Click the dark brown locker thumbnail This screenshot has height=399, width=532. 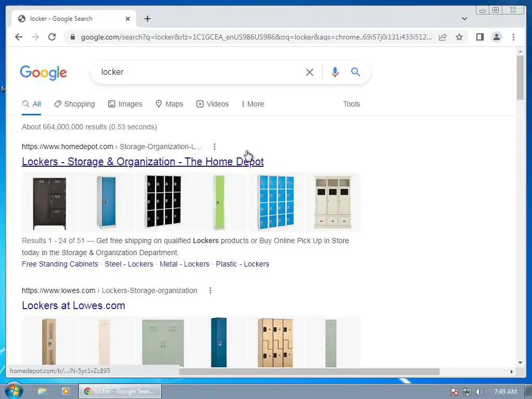click(x=49, y=203)
